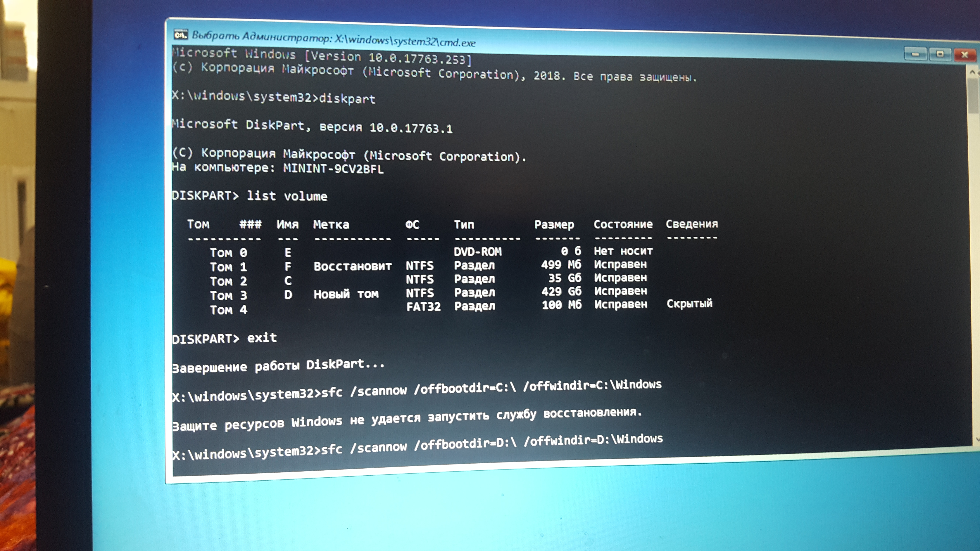Click the 'Размер' column header
The image size is (980, 551).
click(x=554, y=224)
